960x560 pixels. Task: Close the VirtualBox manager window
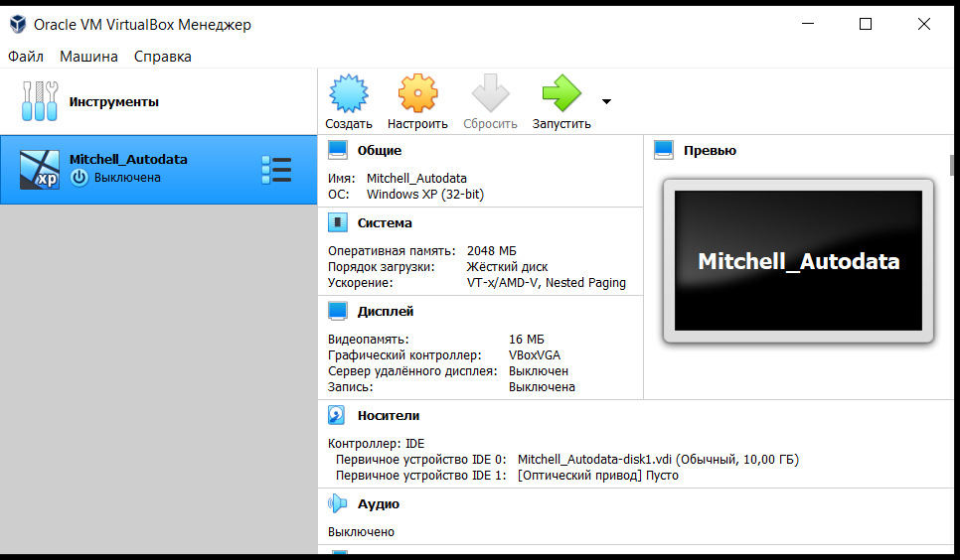(x=924, y=24)
